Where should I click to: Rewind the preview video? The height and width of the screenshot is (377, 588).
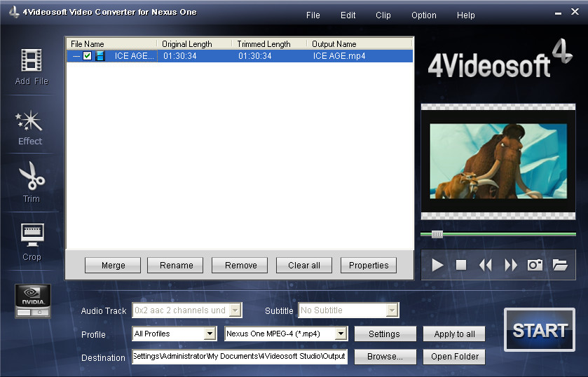point(486,265)
